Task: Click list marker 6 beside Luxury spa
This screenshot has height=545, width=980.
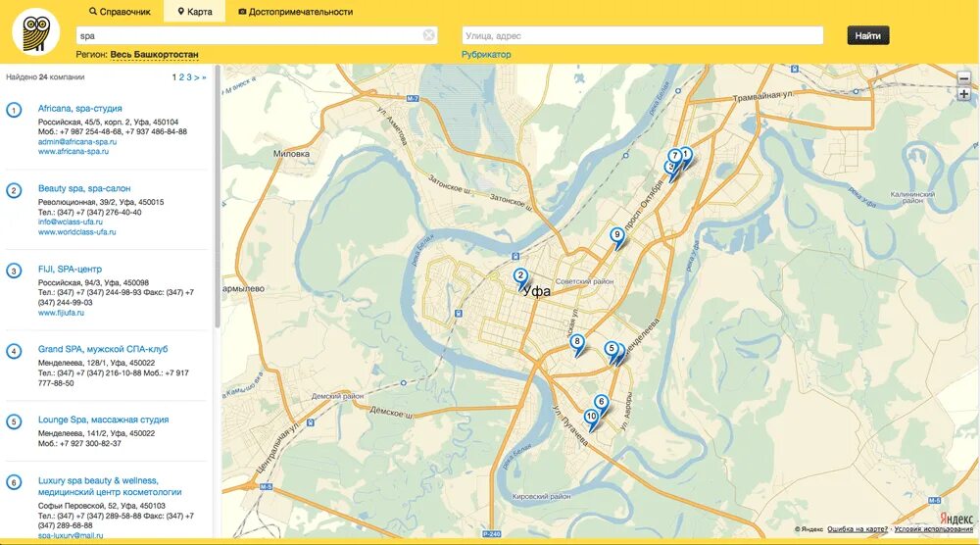Action: click(x=14, y=482)
